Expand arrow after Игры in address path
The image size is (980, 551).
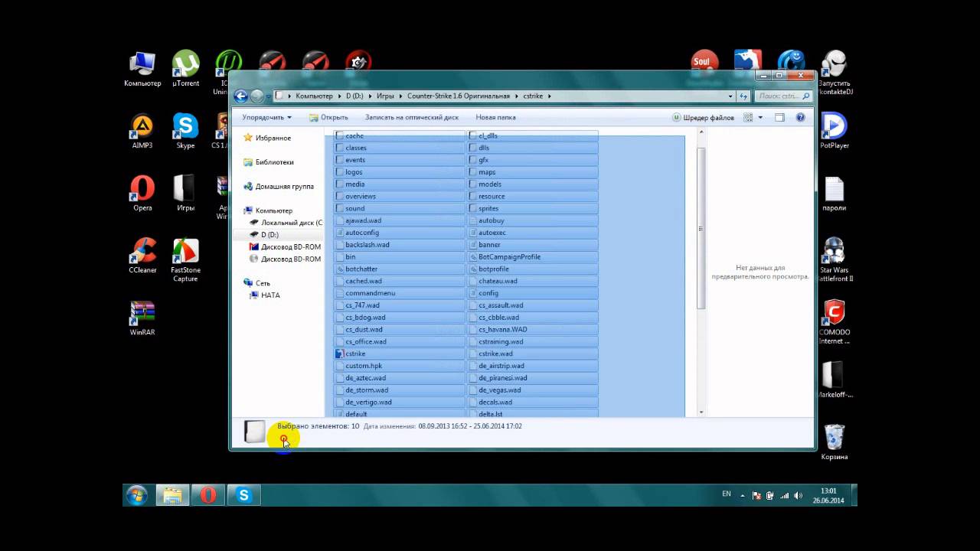(400, 96)
